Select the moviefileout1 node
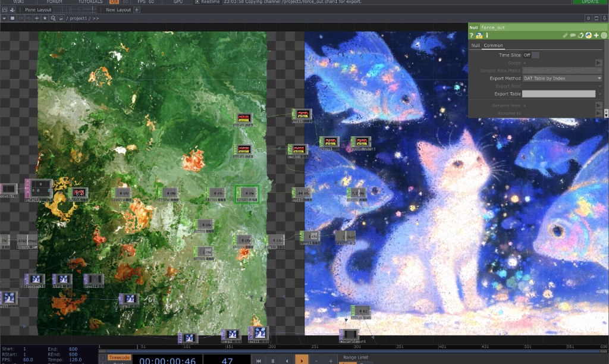 pyautogui.click(x=349, y=335)
